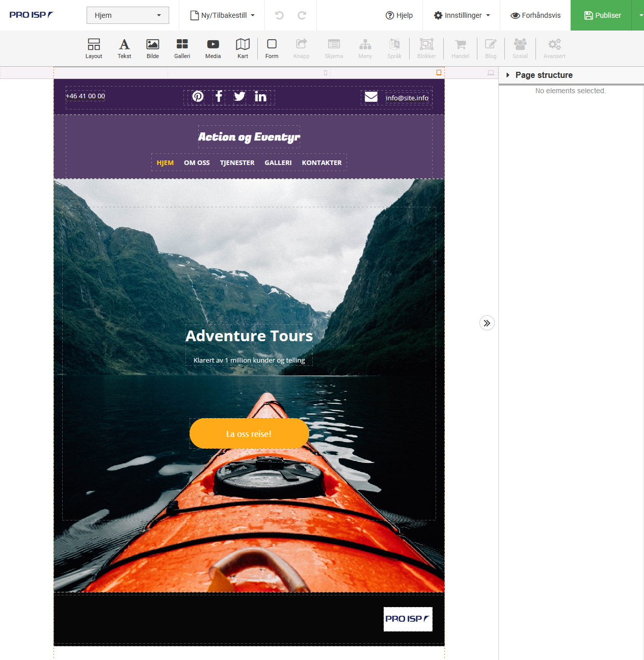Expand the Page structure panel
Image resolution: width=644 pixels, height=660 pixels.
(539, 75)
